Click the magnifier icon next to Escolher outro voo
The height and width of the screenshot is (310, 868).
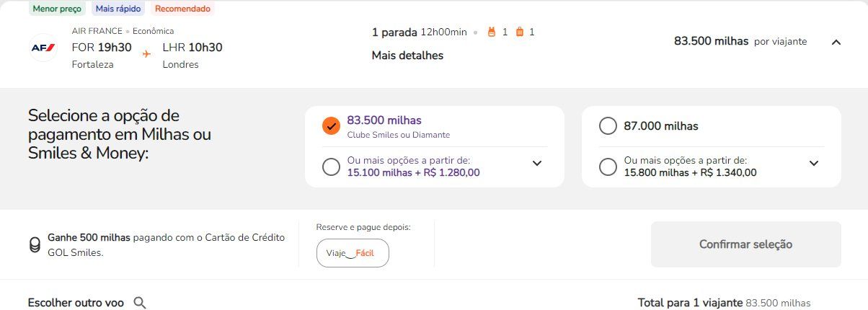pos(140,303)
